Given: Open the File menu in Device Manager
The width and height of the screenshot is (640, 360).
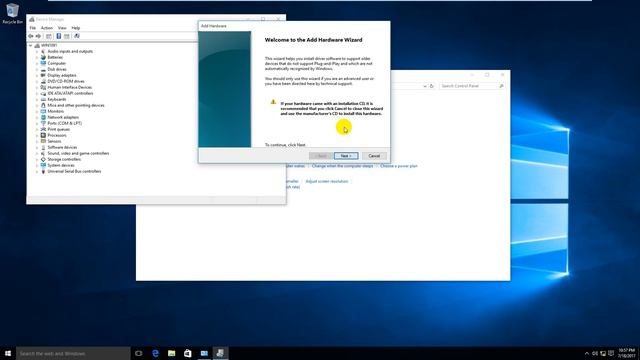Looking at the screenshot, I should coord(33,28).
